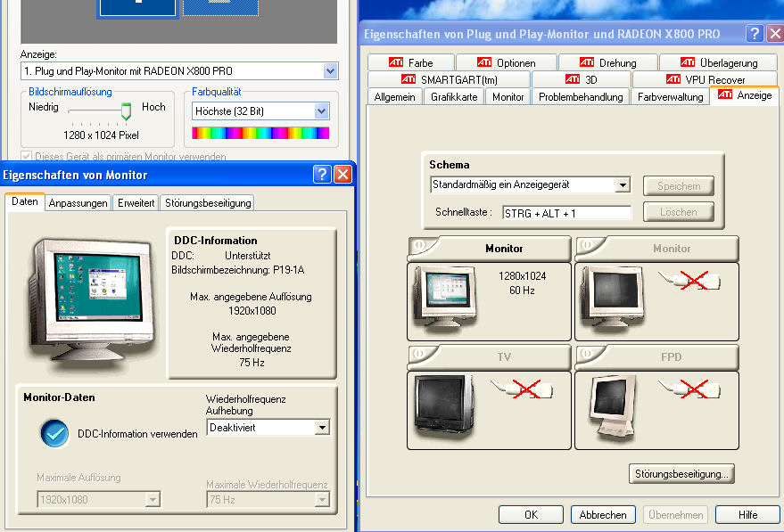Switch to the Anpassungen tab
784x532 pixels.
click(x=78, y=203)
